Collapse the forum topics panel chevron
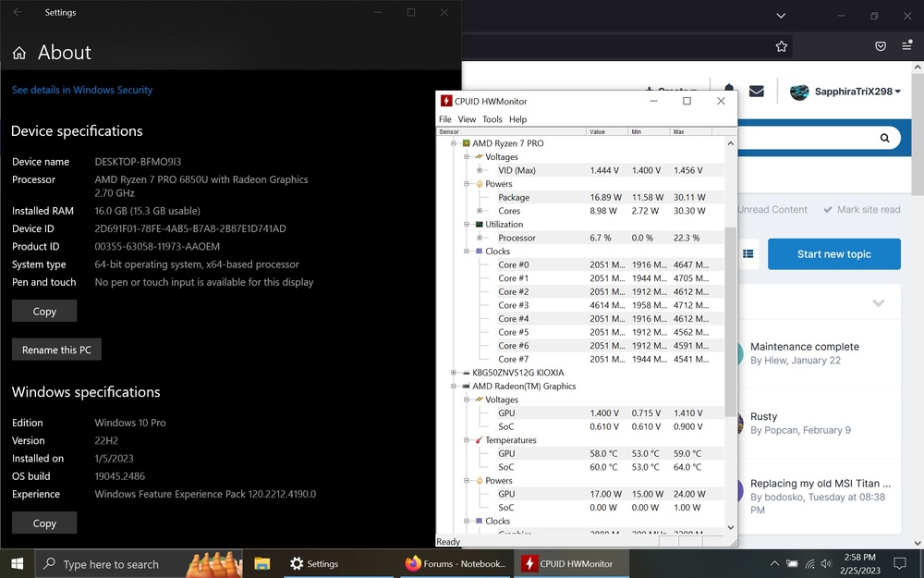The height and width of the screenshot is (578, 924). 878,303
